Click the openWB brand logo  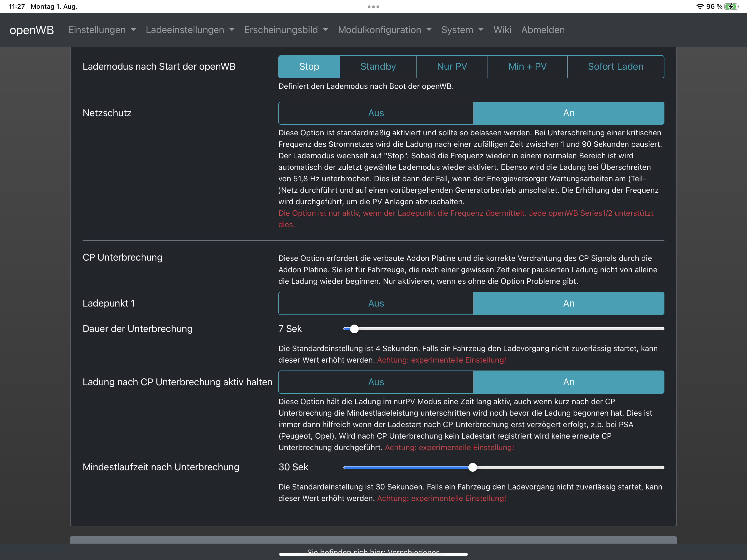click(x=32, y=30)
